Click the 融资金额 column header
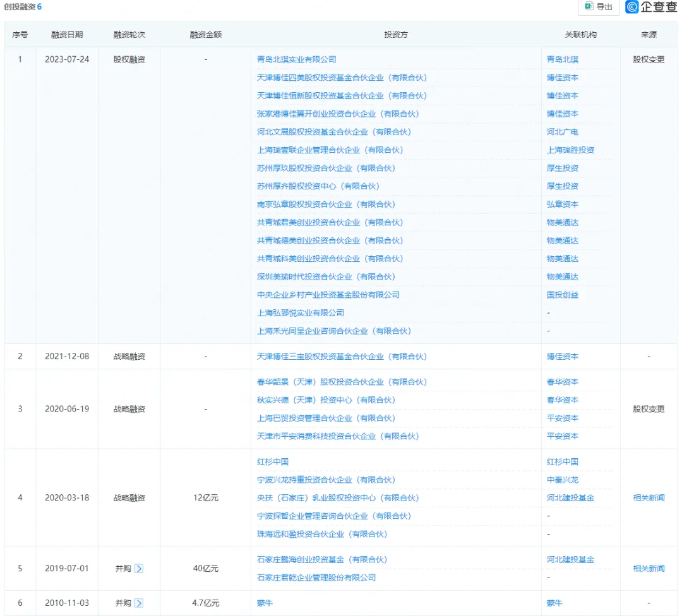Image resolution: width=682 pixels, height=616 pixels. [206, 35]
